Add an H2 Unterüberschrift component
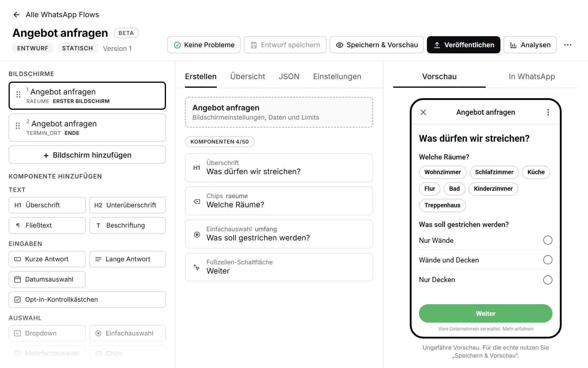Screen dimensions: 588x368 click(x=128, y=205)
